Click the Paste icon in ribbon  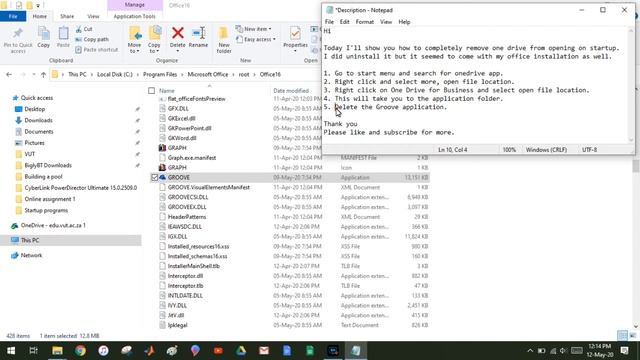coord(63,34)
